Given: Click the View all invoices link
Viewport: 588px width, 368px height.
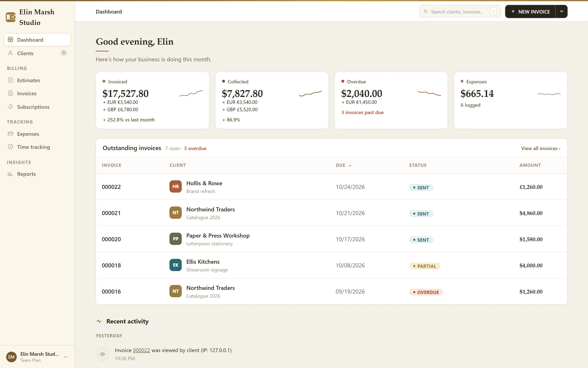Looking at the screenshot, I should 541,148.
